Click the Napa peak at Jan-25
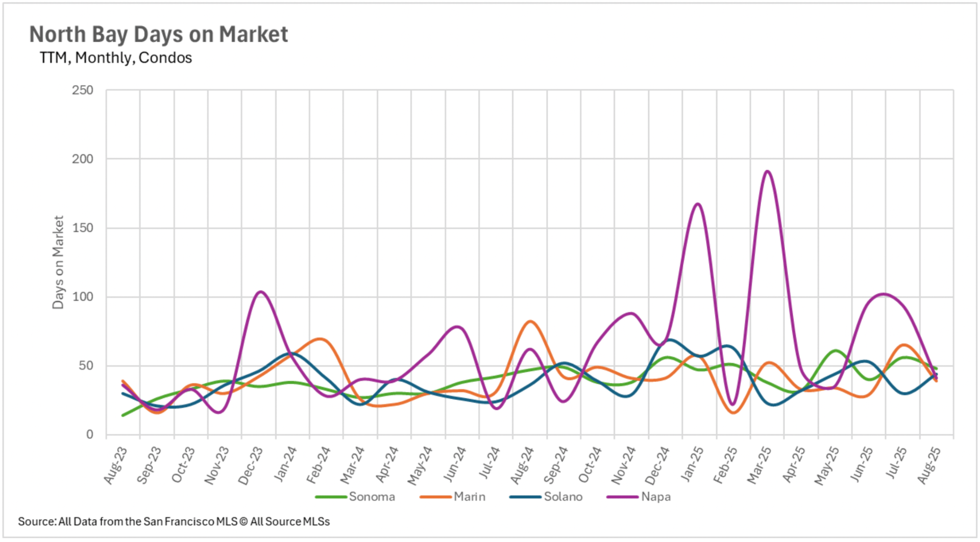The image size is (980, 542). coord(698,204)
